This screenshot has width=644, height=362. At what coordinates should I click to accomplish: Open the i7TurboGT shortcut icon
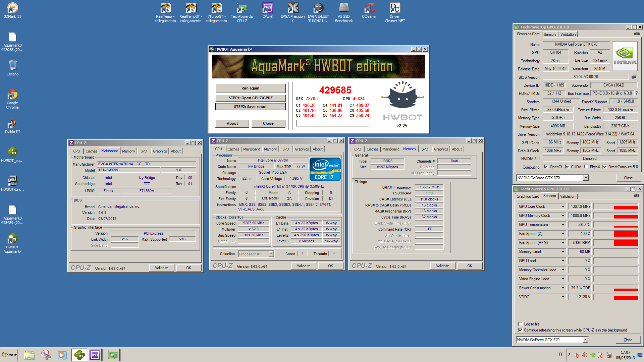point(216,12)
